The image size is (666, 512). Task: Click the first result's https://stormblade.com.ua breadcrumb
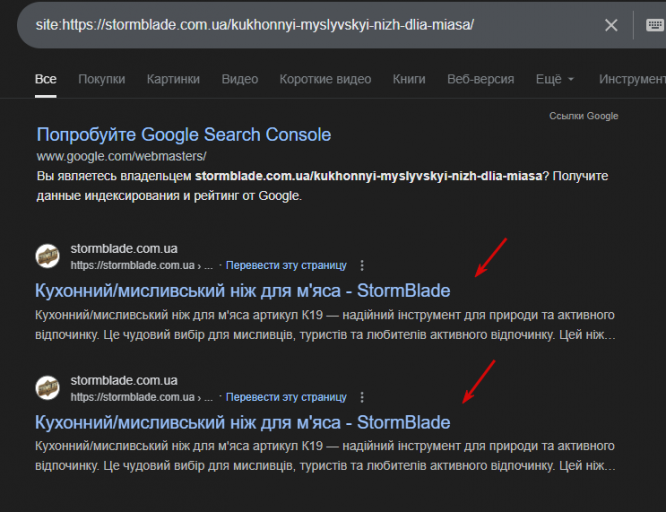[x=141, y=266]
